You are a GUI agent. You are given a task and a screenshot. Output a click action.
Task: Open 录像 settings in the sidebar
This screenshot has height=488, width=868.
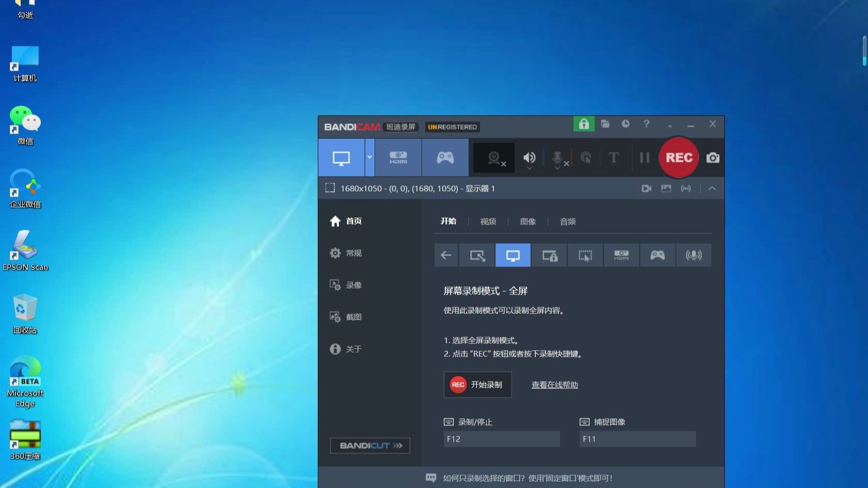coord(346,285)
